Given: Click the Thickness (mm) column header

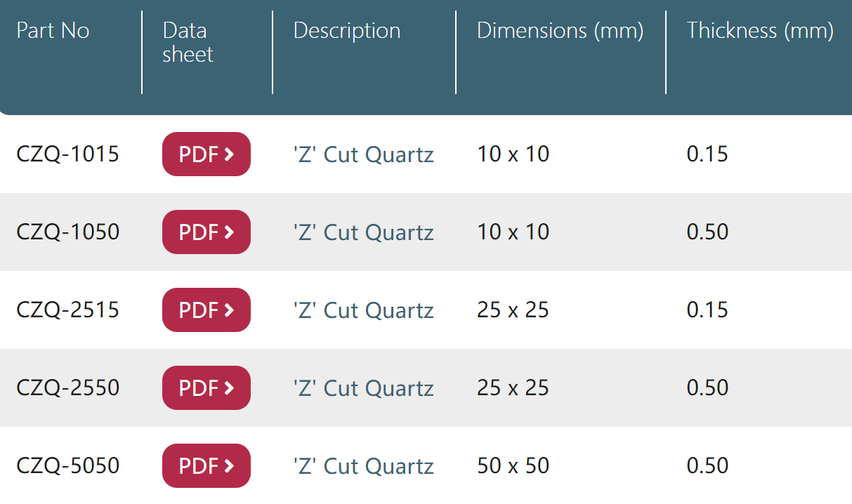Looking at the screenshot, I should 761,31.
